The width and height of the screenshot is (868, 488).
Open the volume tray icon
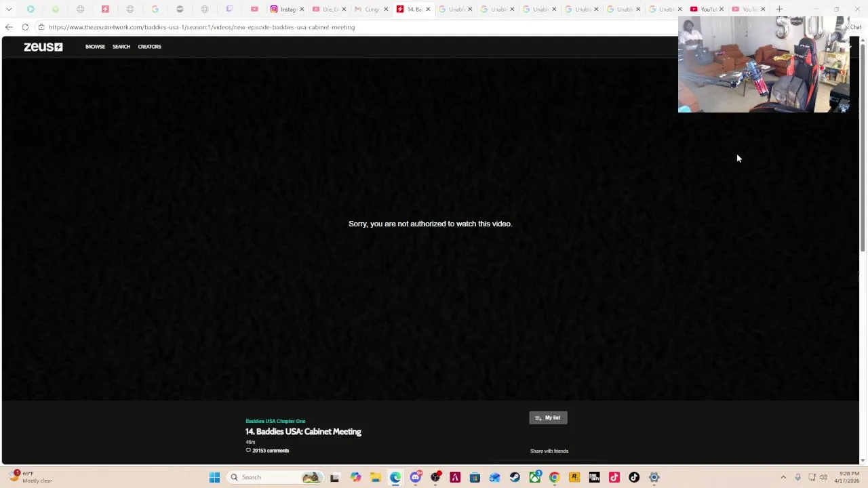click(823, 477)
